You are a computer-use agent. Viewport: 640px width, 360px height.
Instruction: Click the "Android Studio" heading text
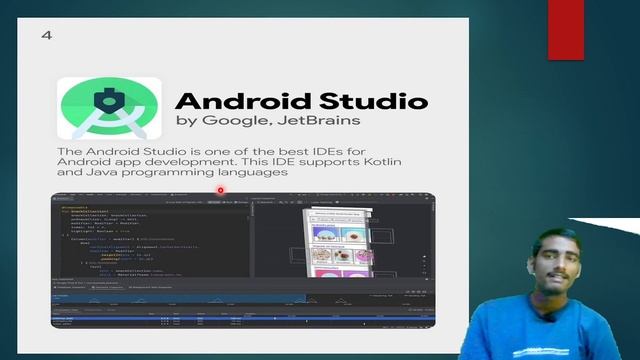coord(301,101)
